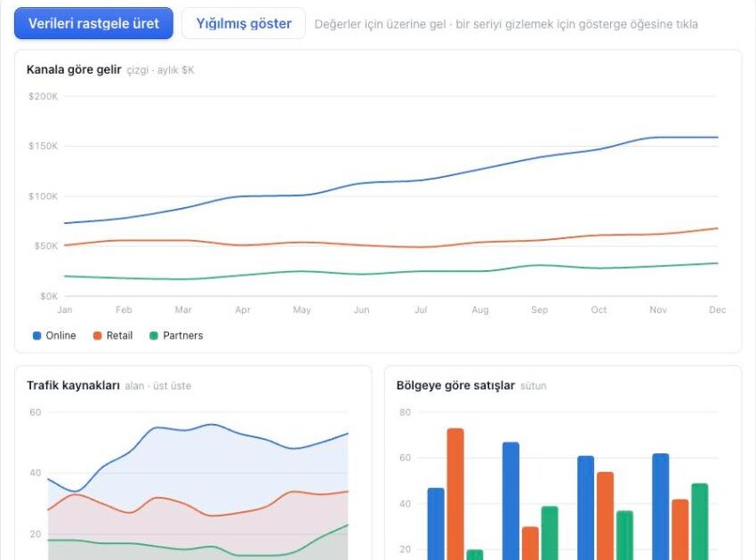Viewport: 756px width, 560px height.
Task: Click the Aug month label
Action: 480,310
